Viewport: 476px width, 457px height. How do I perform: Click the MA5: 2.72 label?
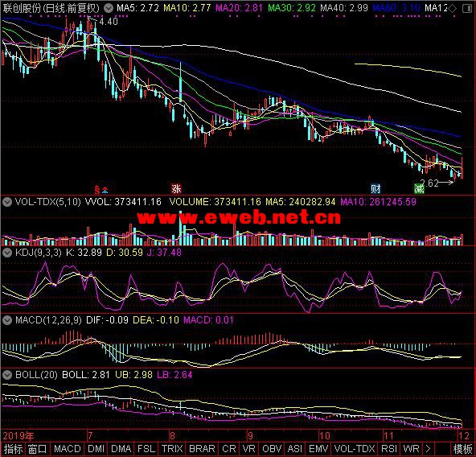(x=137, y=8)
